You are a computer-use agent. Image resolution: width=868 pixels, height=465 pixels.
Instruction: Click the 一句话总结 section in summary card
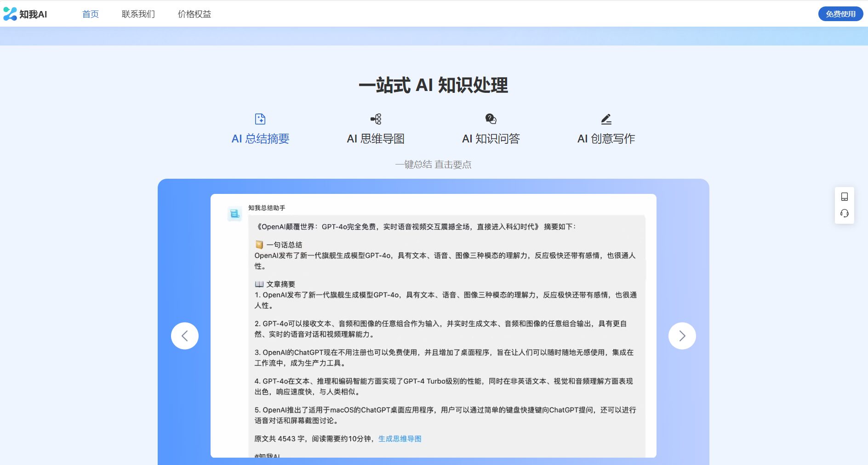pyautogui.click(x=284, y=245)
